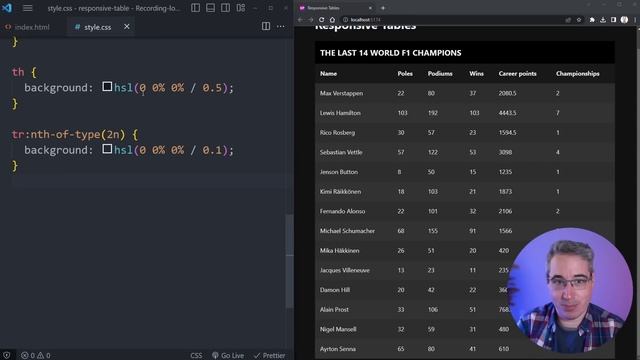Click the 'Career points' column header
The height and width of the screenshot is (360, 640).
pyautogui.click(x=518, y=73)
